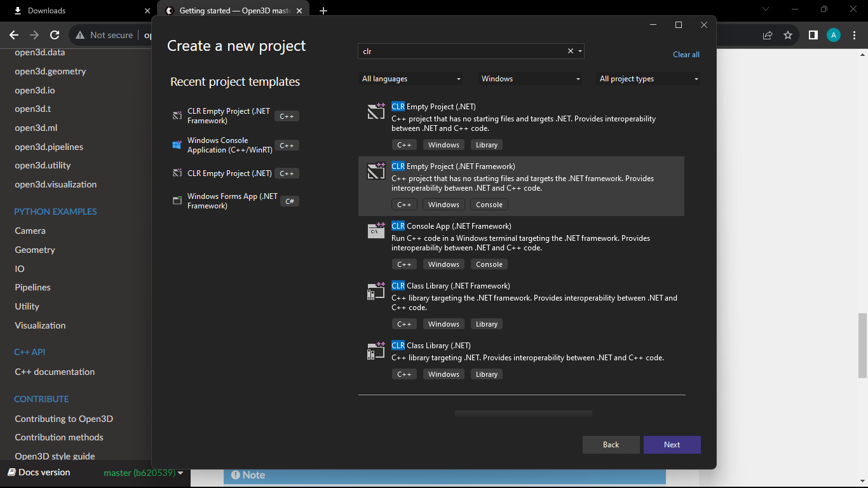The image size is (868, 488).
Task: Click the browser reload icon
Action: point(55,35)
